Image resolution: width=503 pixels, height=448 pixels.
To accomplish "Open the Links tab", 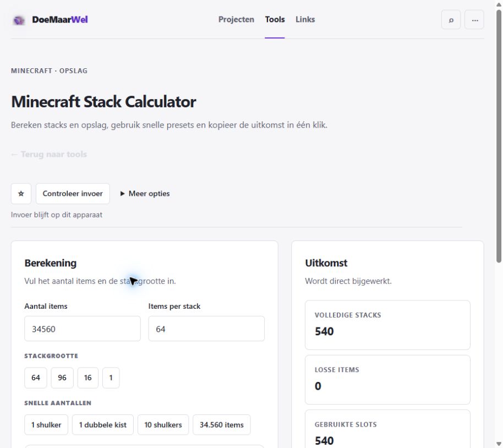I will 305,20.
